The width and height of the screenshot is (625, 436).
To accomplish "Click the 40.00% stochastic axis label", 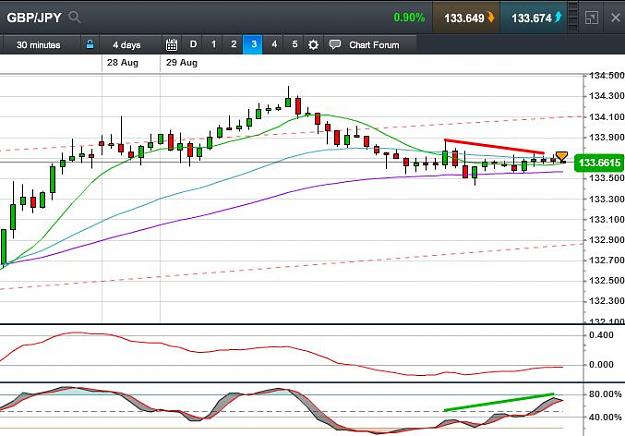I will tap(605, 417).
